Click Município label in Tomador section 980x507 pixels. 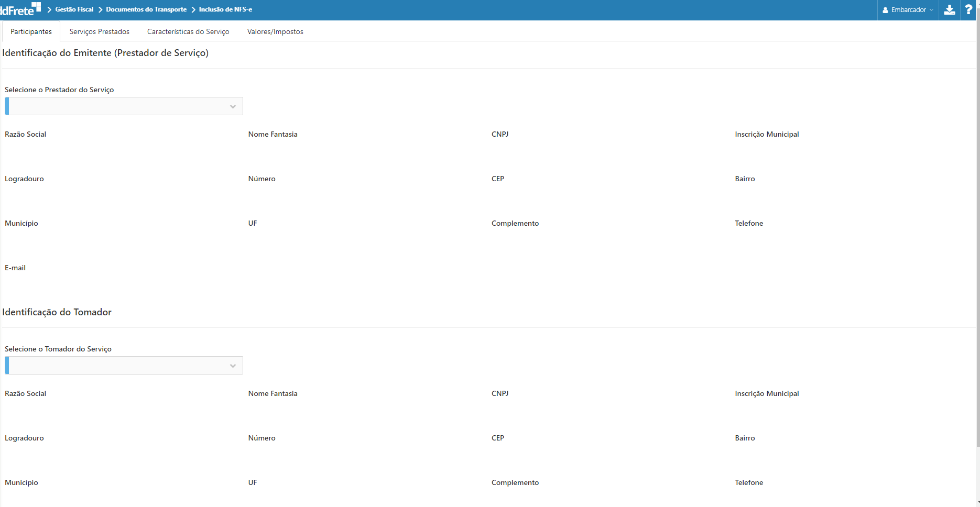[x=21, y=482]
